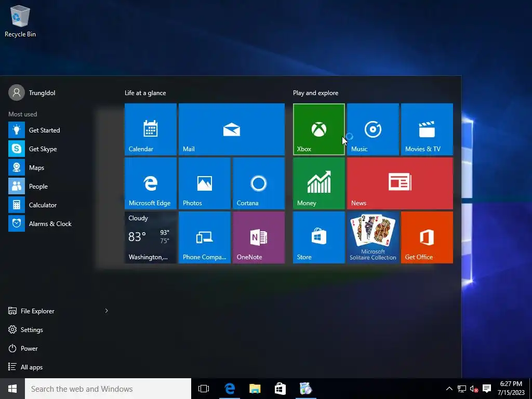532x399 pixels.
Task: Open the Phone Companion tile
Action: [205, 237]
